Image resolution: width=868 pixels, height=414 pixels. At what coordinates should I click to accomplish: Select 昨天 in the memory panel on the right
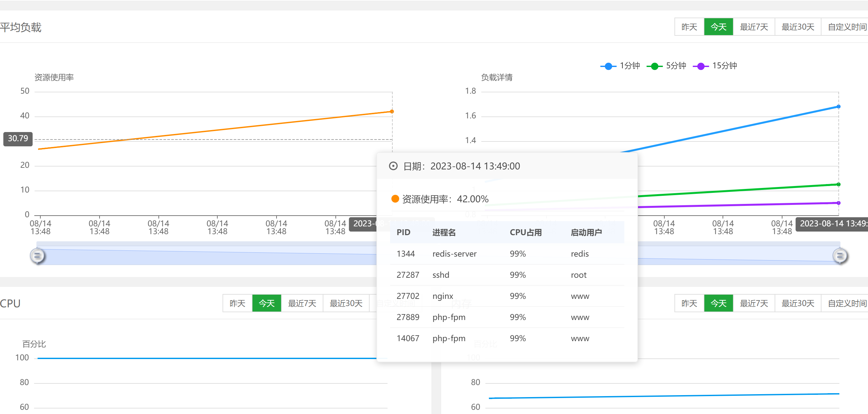(x=689, y=303)
